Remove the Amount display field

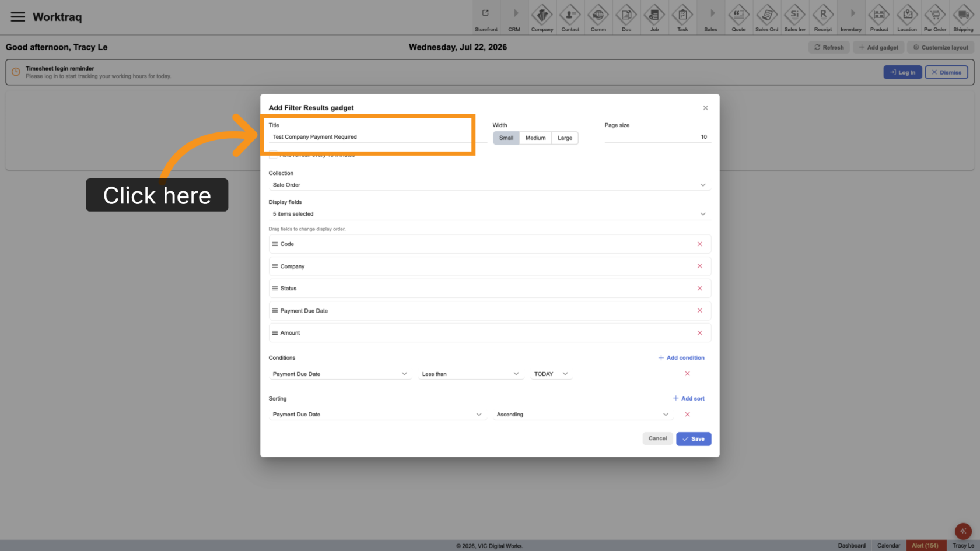(x=699, y=333)
